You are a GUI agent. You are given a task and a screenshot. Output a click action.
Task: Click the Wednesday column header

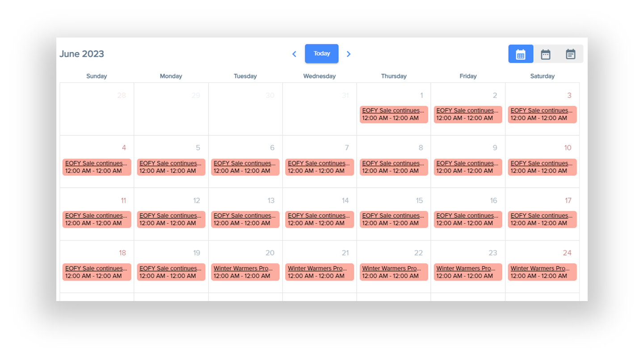coord(319,76)
